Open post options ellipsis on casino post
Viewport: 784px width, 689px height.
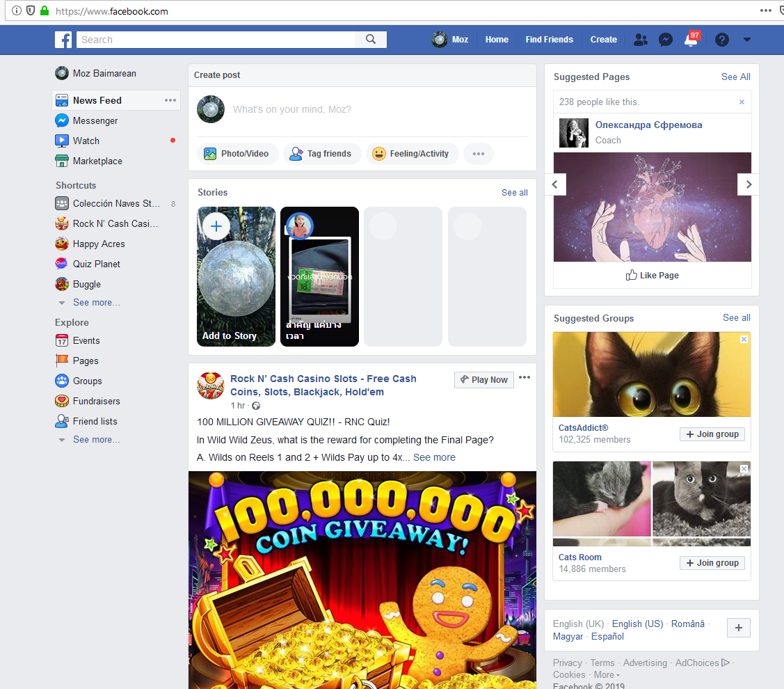[525, 377]
